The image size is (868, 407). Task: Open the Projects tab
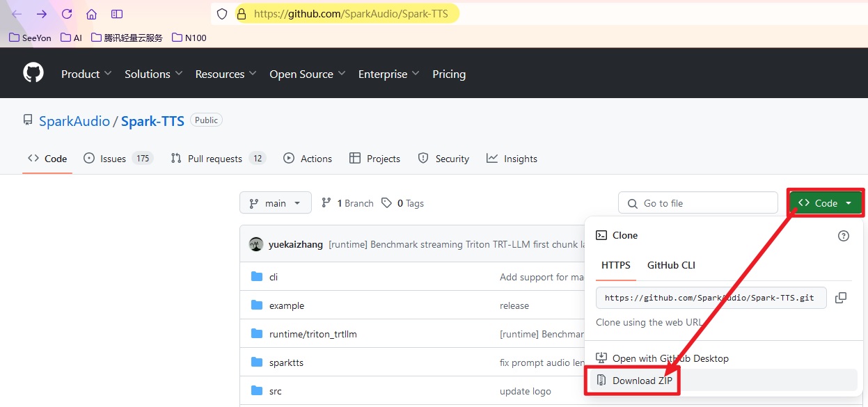point(374,159)
